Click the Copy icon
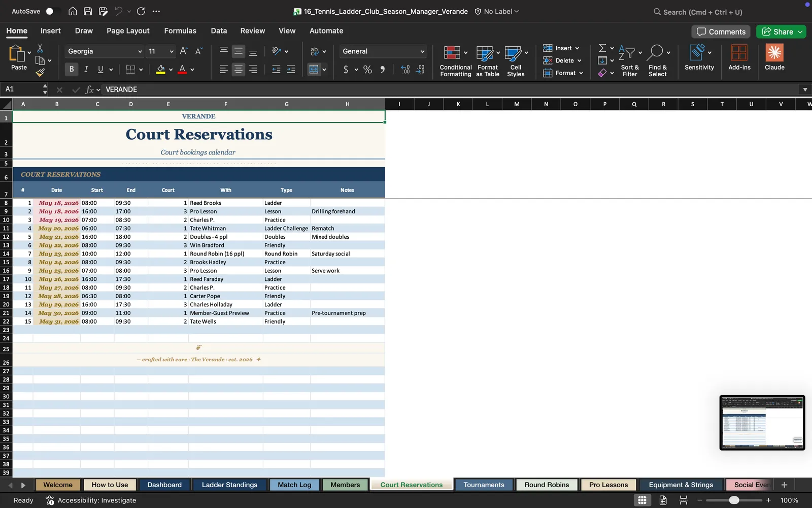 [x=40, y=60]
